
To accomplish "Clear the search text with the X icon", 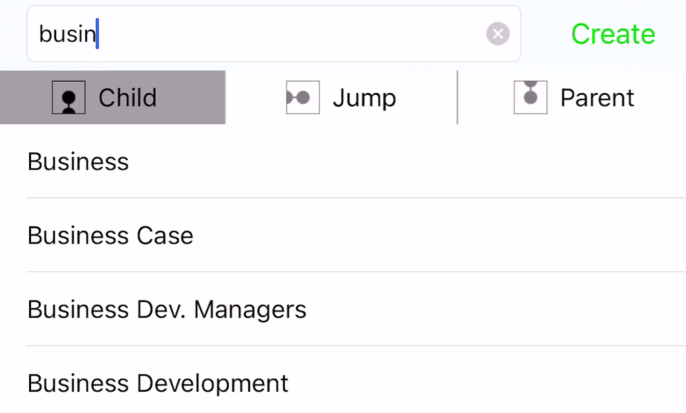I will pyautogui.click(x=498, y=34).
